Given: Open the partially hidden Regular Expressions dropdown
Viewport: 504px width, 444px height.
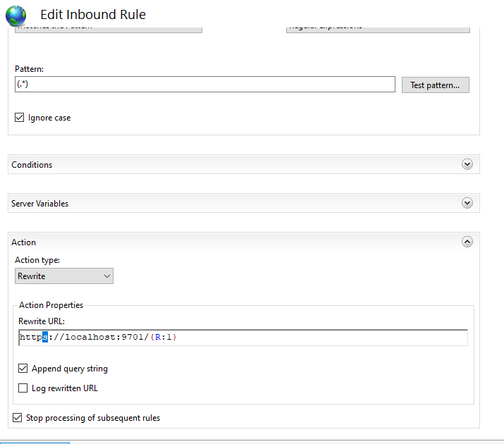Looking at the screenshot, I should pyautogui.click(x=378, y=29).
